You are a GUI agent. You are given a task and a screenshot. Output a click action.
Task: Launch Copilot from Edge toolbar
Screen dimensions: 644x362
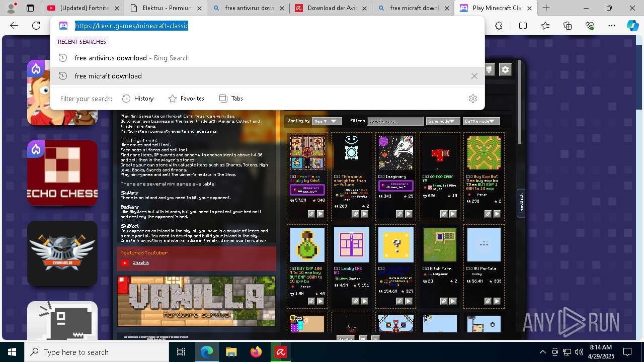pyautogui.click(x=632, y=26)
